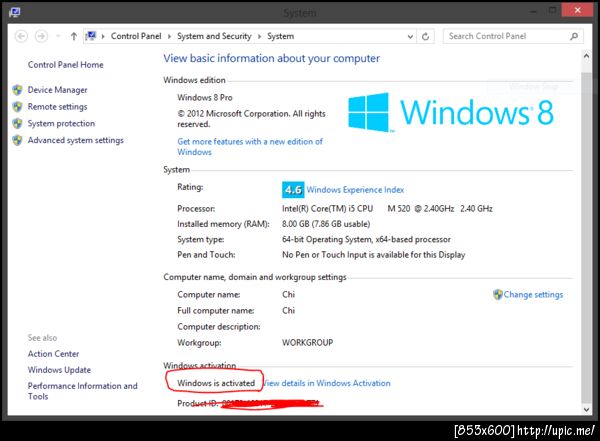The width and height of the screenshot is (600, 441).
Task: Click the '8.00 GB (7.86 GB usable)' value
Action: (x=326, y=224)
